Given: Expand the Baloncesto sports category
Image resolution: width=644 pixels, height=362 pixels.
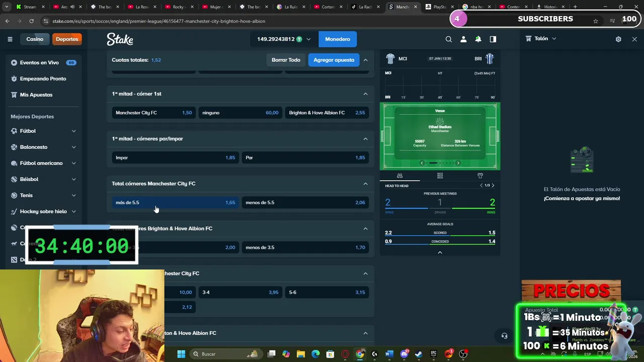Looking at the screenshot, I should coord(73,147).
